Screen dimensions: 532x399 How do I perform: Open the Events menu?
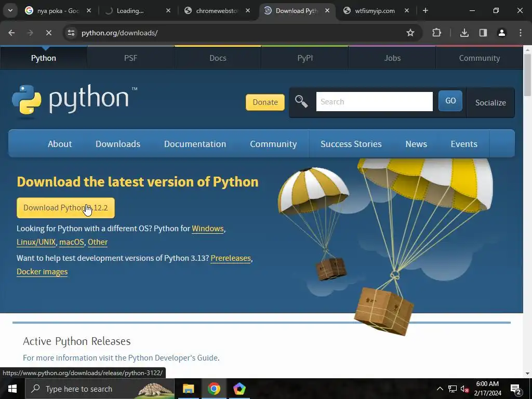(x=464, y=144)
